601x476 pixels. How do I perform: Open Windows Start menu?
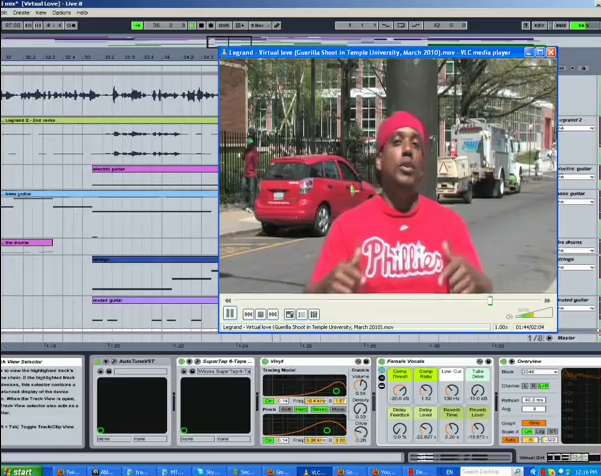tap(21, 471)
